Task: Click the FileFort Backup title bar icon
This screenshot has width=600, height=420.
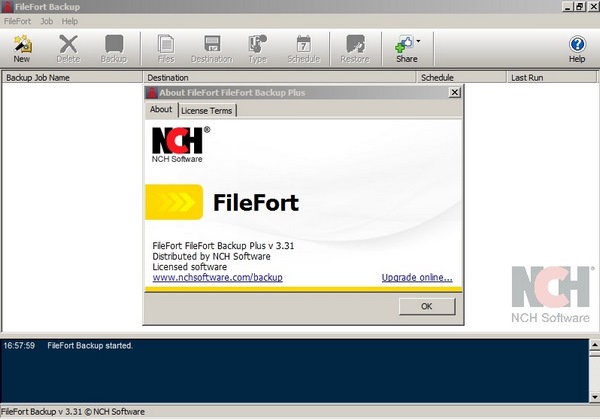Action: pyautogui.click(x=7, y=7)
